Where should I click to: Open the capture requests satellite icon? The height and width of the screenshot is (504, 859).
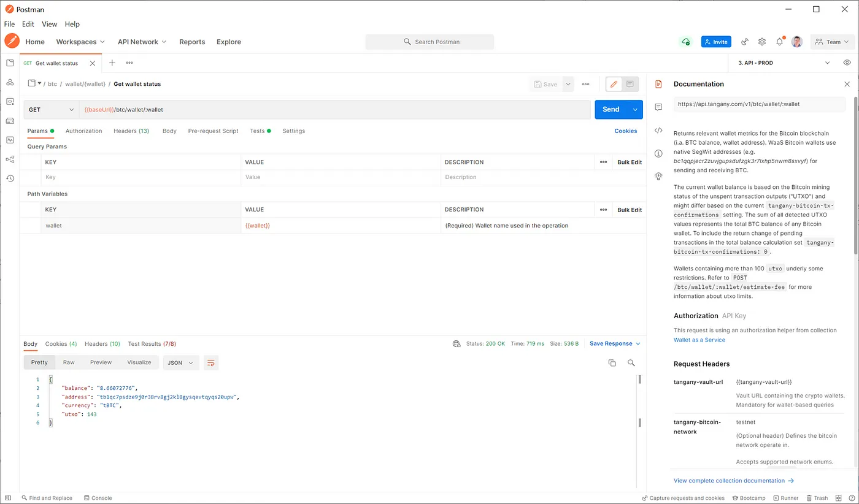point(745,42)
